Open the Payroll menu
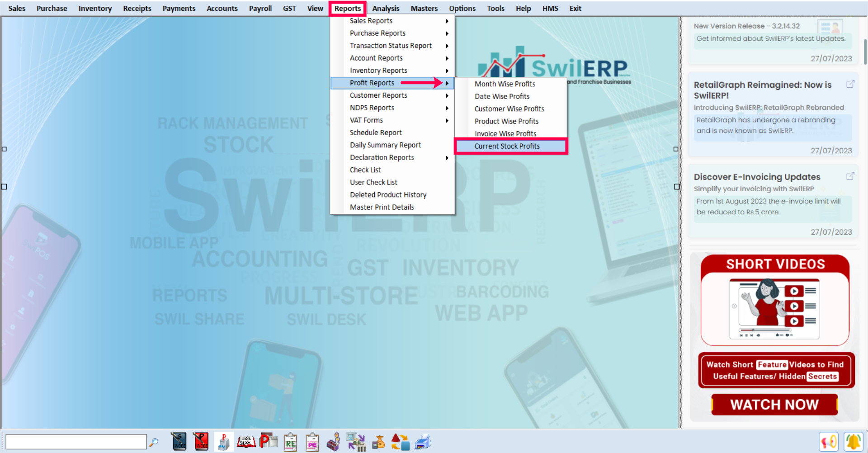Image resolution: width=868 pixels, height=453 pixels. click(x=260, y=9)
